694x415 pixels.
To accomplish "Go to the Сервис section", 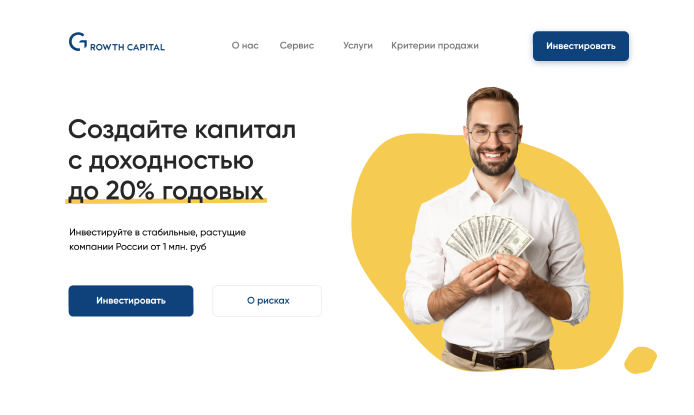I will tap(297, 46).
